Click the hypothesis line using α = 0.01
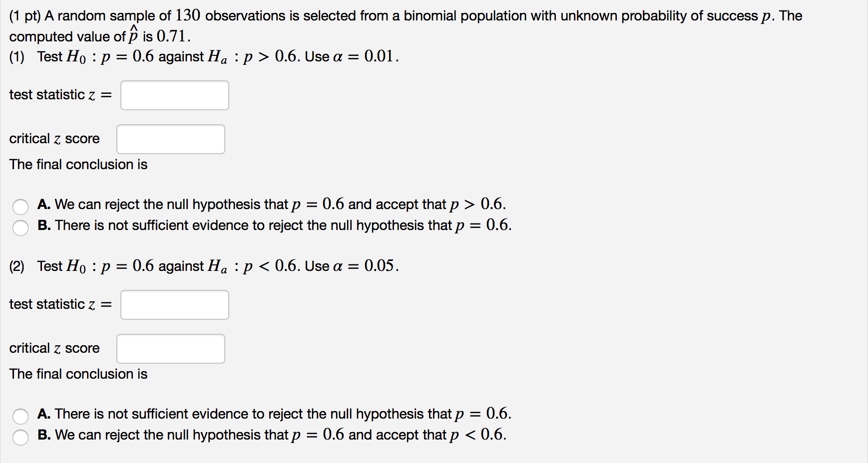 (x=204, y=56)
